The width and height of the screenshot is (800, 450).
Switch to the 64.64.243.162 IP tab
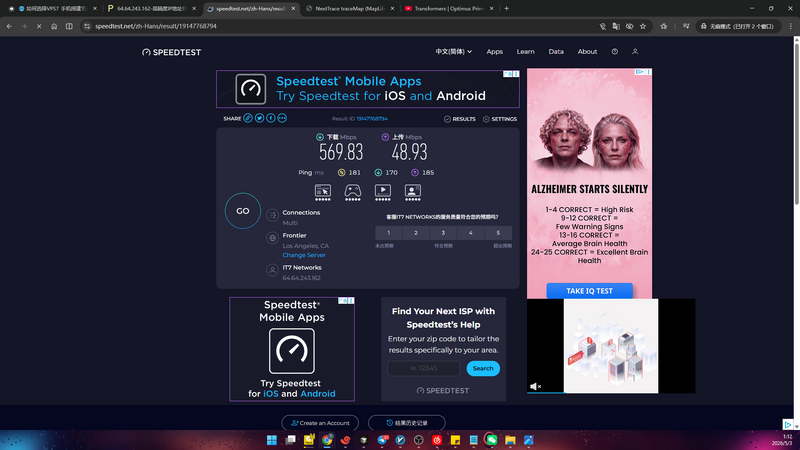click(x=152, y=9)
